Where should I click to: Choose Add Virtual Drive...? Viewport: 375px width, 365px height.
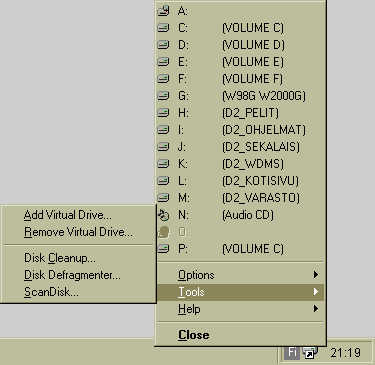click(68, 215)
